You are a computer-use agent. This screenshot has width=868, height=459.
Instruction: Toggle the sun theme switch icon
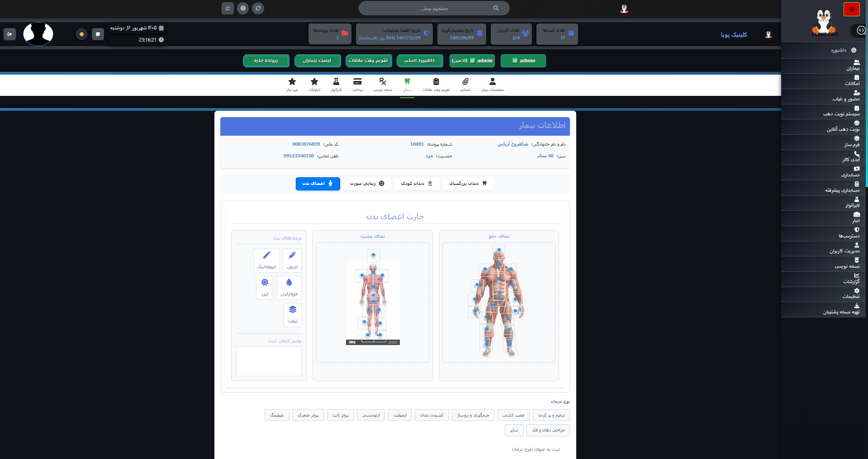point(81,34)
